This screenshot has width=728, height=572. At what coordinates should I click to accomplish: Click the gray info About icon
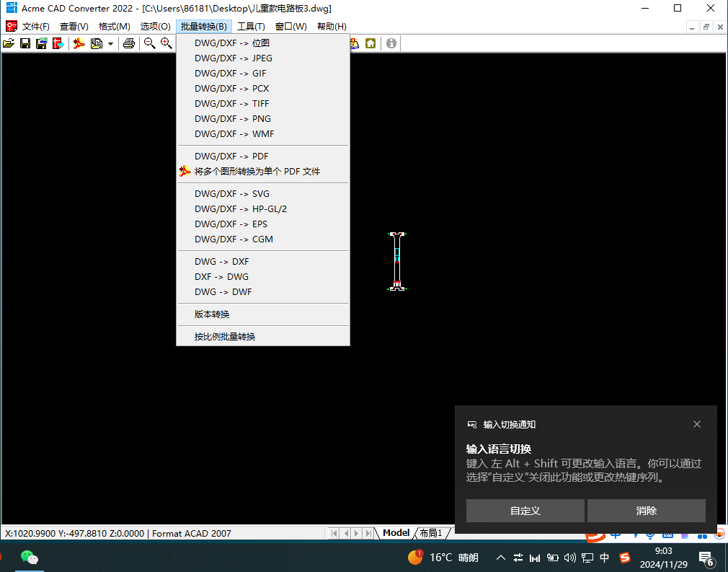(391, 44)
